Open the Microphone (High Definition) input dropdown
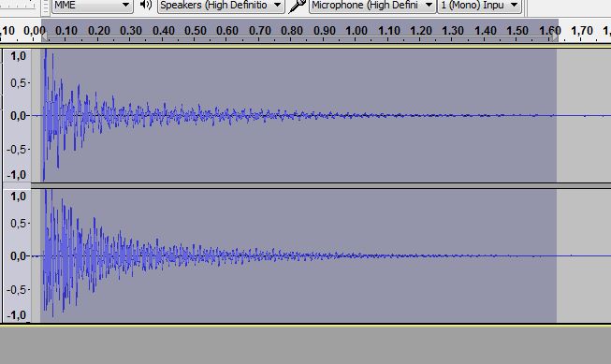Image resolution: width=611 pixels, height=364 pixels. coord(372,6)
